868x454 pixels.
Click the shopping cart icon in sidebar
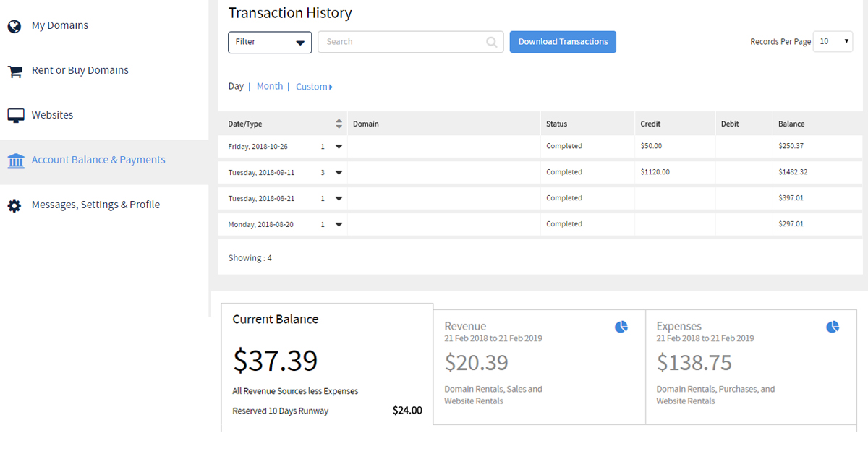14,72
